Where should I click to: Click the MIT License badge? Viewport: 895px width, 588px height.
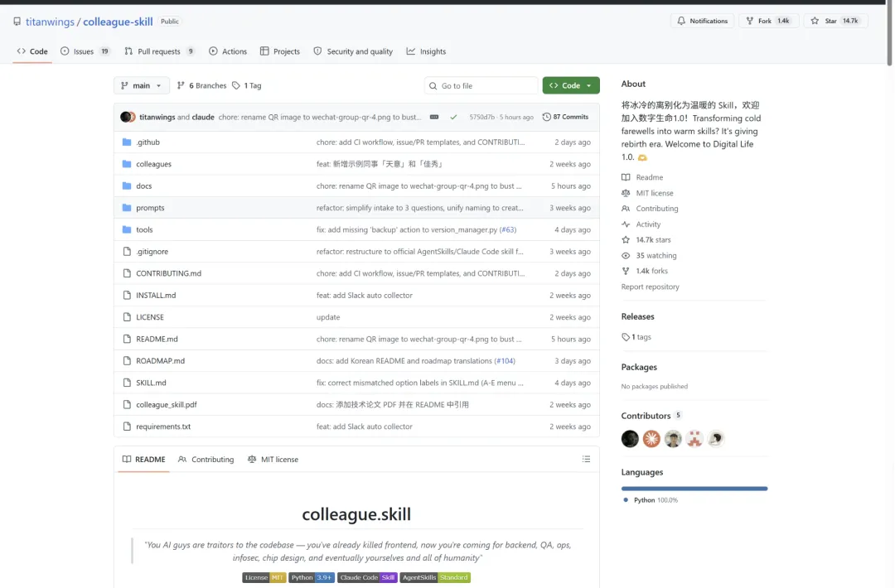(x=264, y=578)
